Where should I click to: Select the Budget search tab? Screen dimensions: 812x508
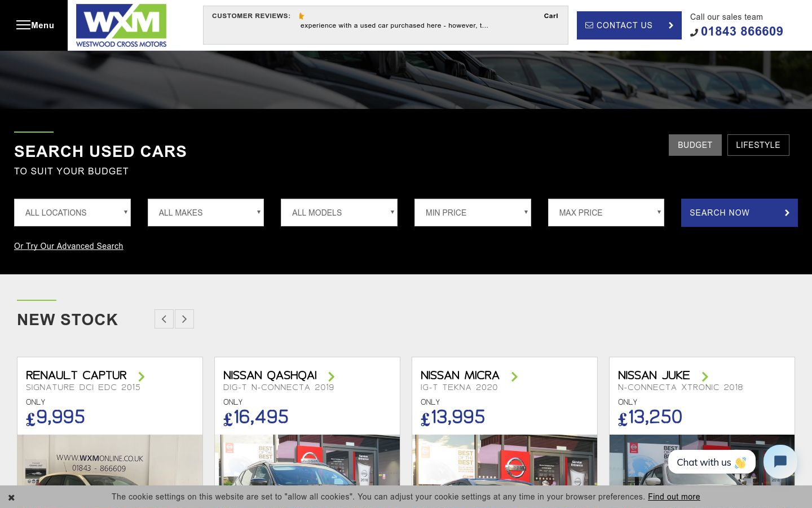(x=695, y=145)
